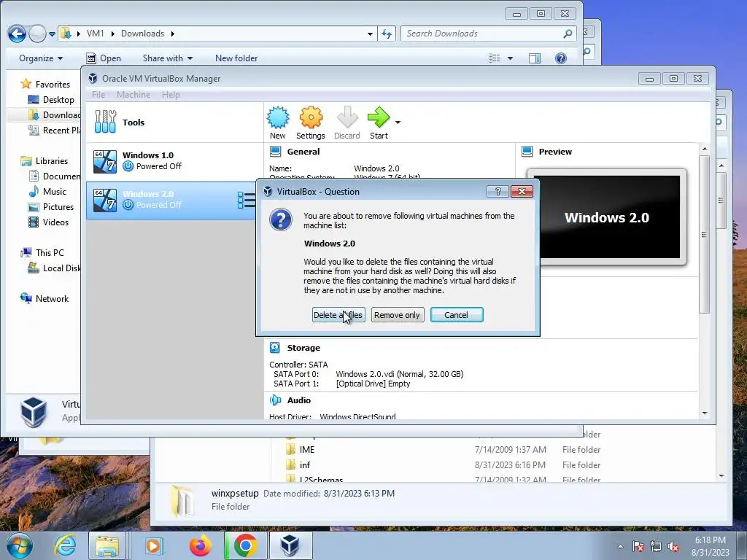This screenshot has width=747, height=560.
Task: Click the Storage section header
Action: pos(303,348)
